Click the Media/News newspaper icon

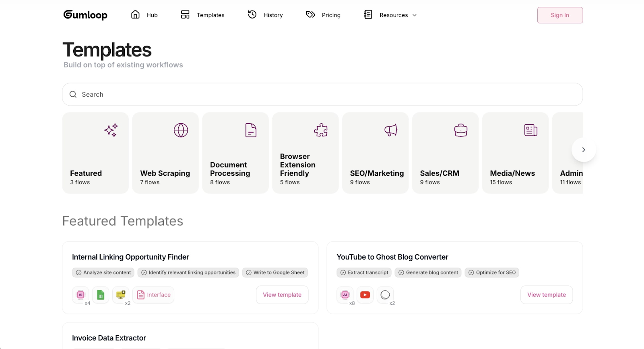pyautogui.click(x=531, y=130)
